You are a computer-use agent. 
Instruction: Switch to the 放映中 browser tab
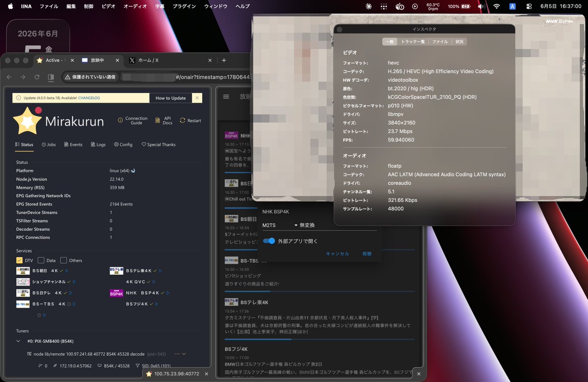click(x=98, y=60)
